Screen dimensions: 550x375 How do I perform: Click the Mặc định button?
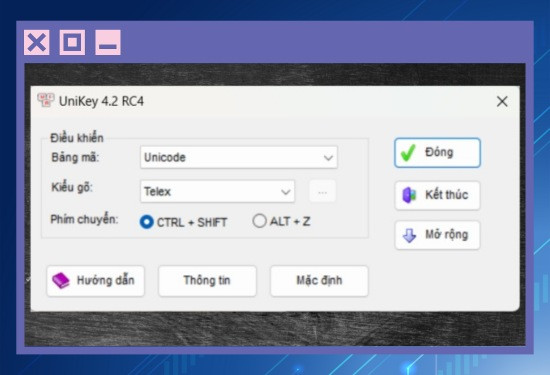point(319,281)
